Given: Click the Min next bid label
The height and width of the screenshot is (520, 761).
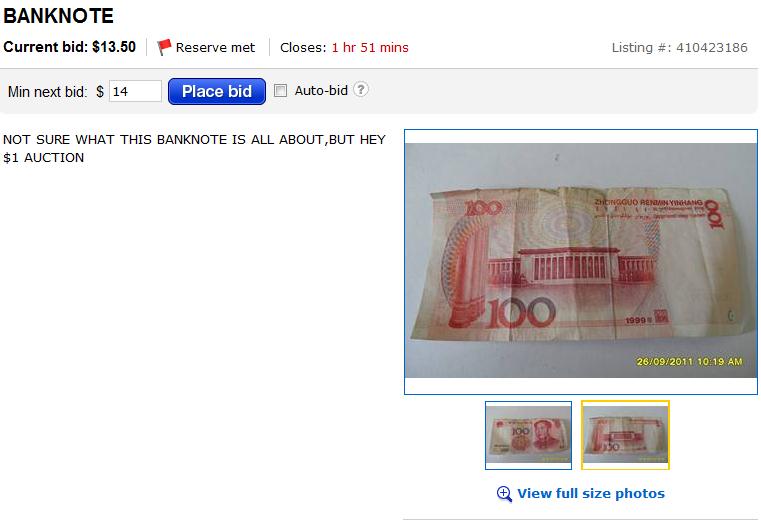Looking at the screenshot, I should pyautogui.click(x=48, y=92).
